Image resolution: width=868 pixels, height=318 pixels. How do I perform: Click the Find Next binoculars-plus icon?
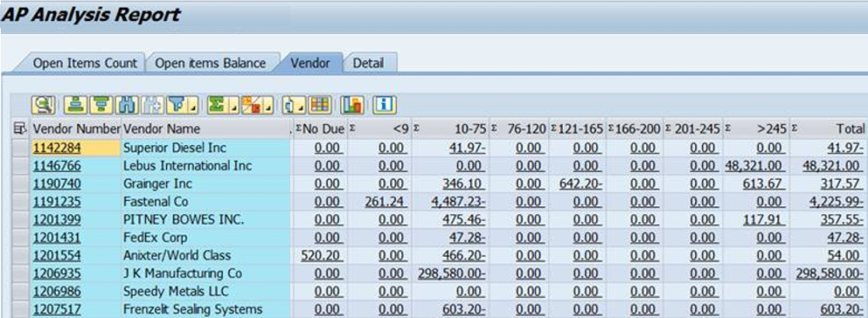coord(153,104)
